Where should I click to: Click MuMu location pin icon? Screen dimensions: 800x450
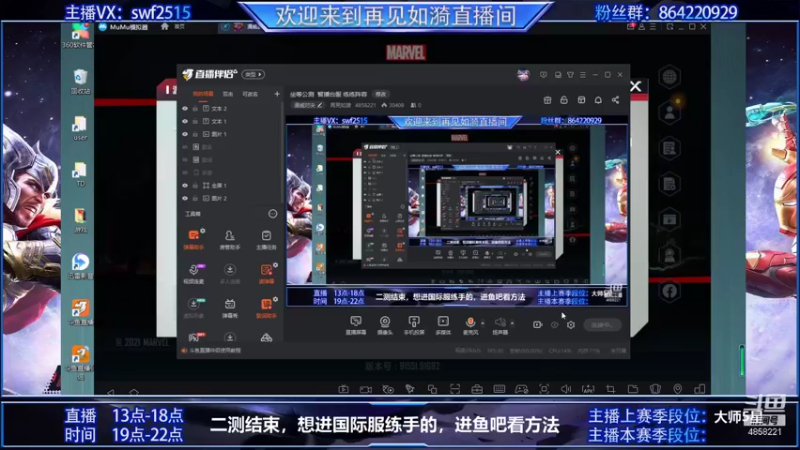click(678, 389)
